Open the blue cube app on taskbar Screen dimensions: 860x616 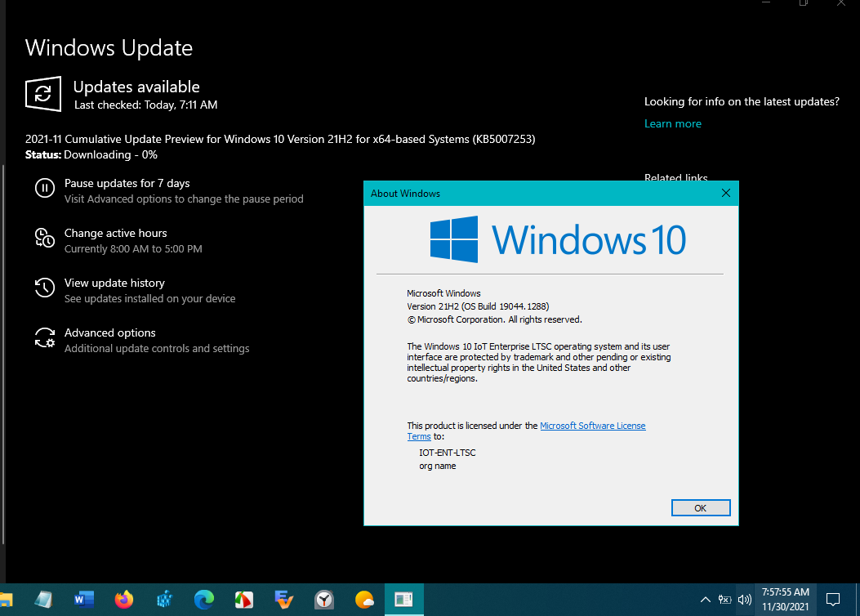pos(164,600)
